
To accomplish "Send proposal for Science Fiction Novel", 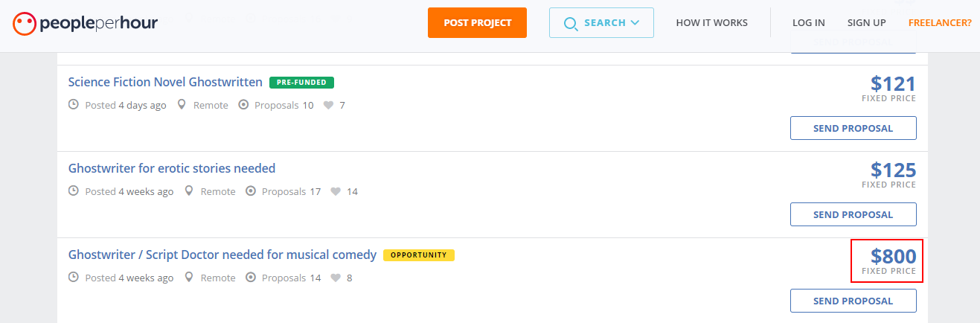I will pyautogui.click(x=853, y=128).
